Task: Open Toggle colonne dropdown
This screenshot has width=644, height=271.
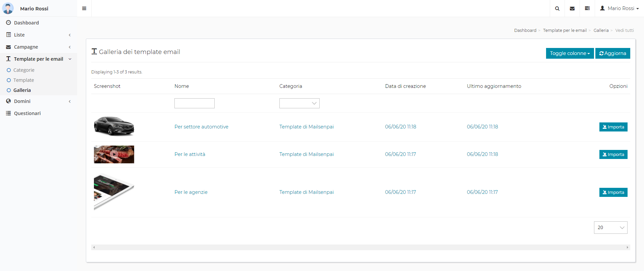Action: pos(570,53)
